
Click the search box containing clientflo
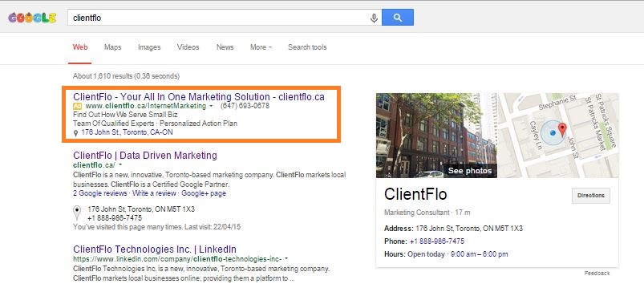220,18
